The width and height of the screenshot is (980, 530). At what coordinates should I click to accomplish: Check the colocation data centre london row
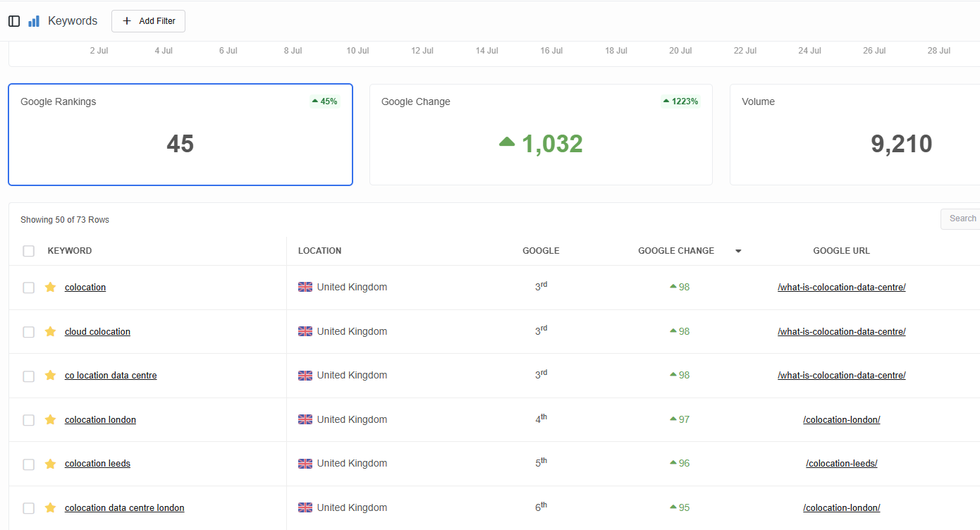29,508
